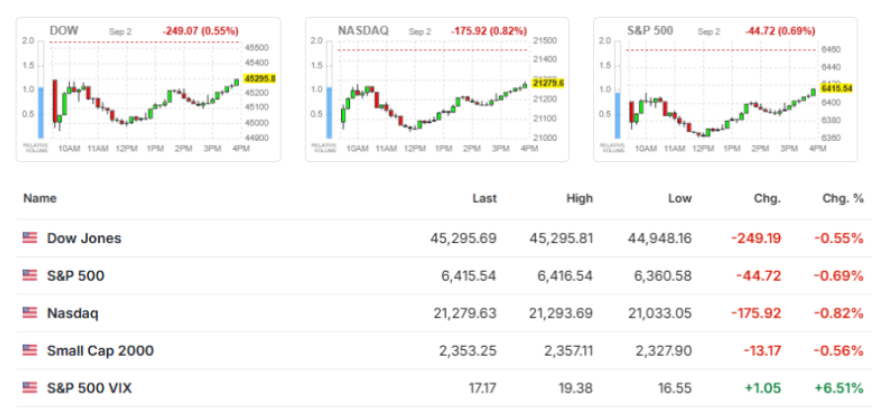Viewport: 876px width, 413px height.
Task: Click S&P 500 last value 6,415.54 in table
Action: coord(469,276)
